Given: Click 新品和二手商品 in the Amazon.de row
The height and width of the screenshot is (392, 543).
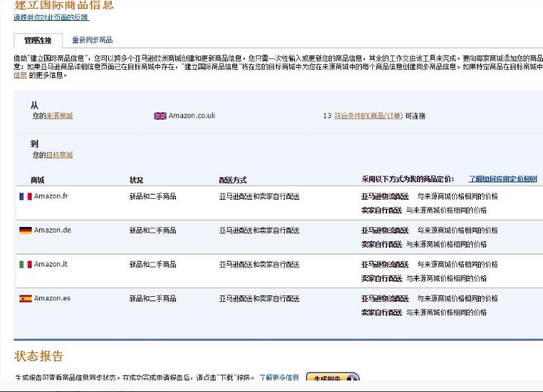Looking at the screenshot, I should point(153,231).
